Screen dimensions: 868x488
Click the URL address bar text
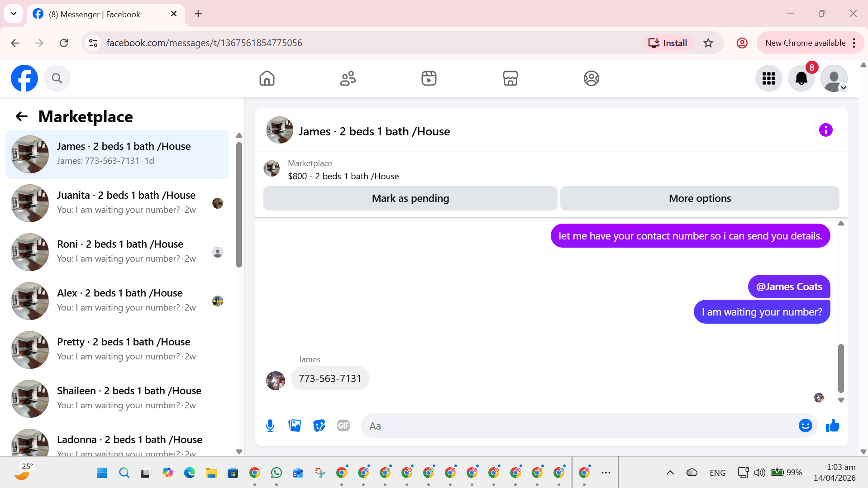204,43
